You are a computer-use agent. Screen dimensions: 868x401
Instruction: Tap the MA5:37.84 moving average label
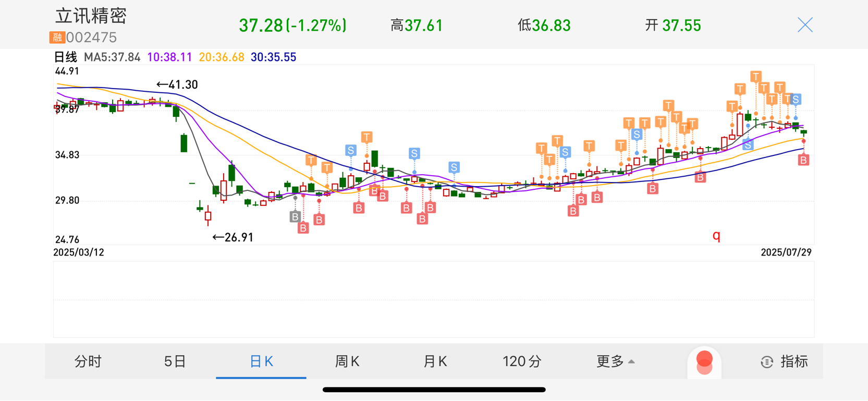[x=112, y=57]
